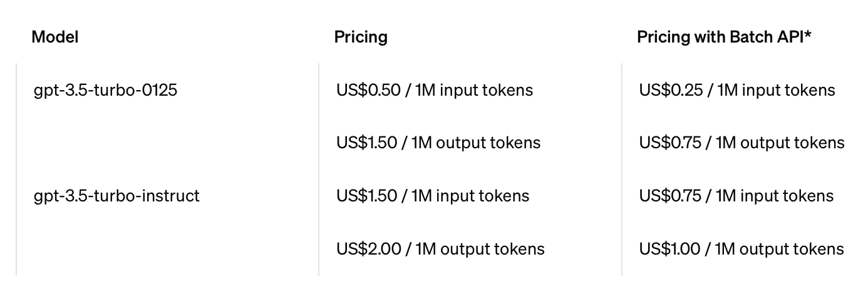Click the Pricing column header

tap(361, 37)
